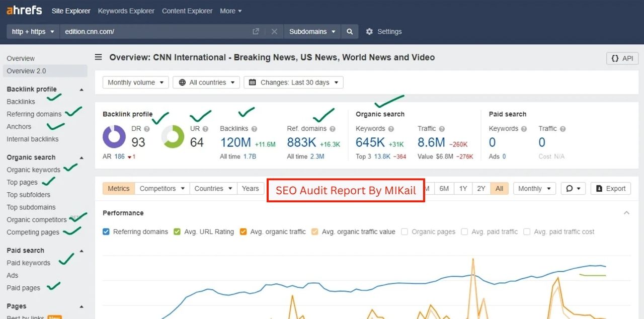644x319 pixels.
Task: Open the Settings gear icon
Action: [369, 31]
